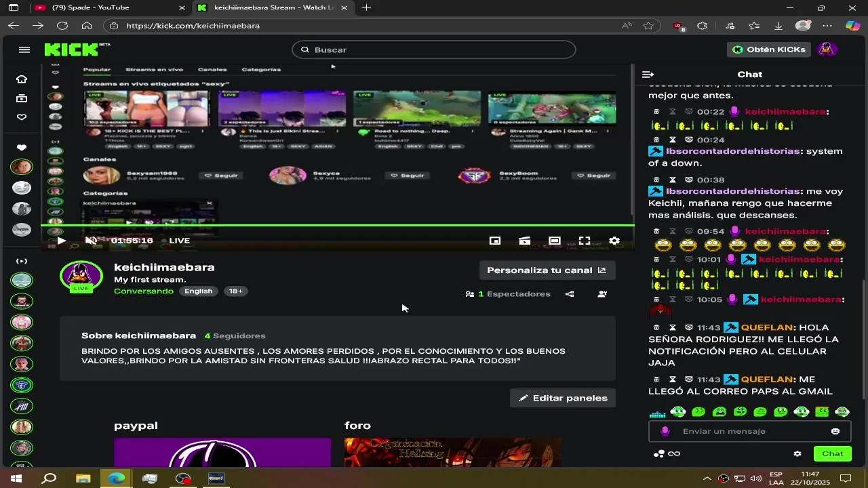Click Obtén KICKs button

[770, 49]
